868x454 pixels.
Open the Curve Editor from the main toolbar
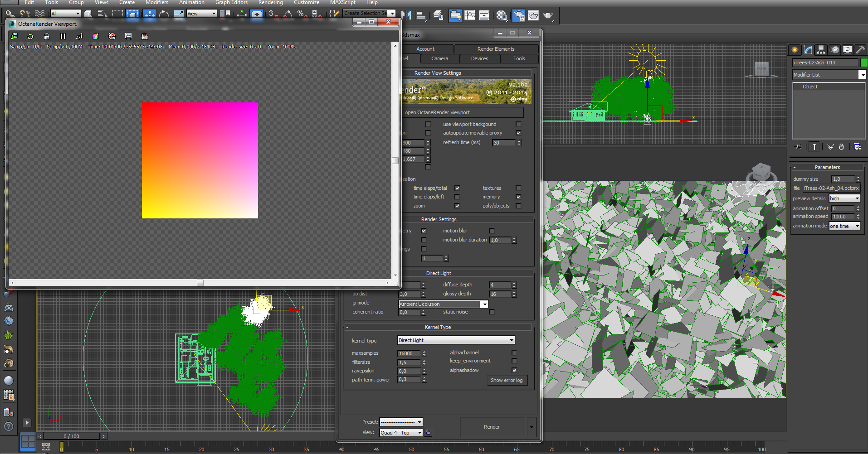coord(470,15)
